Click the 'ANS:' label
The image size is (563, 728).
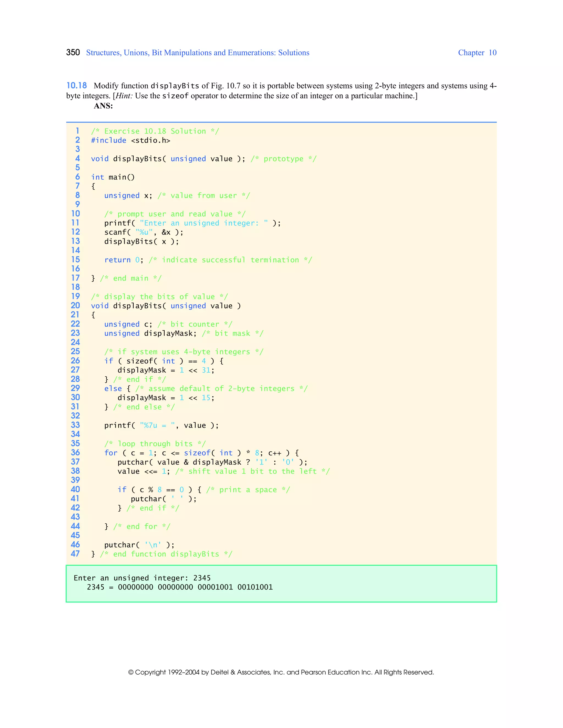(103, 106)
